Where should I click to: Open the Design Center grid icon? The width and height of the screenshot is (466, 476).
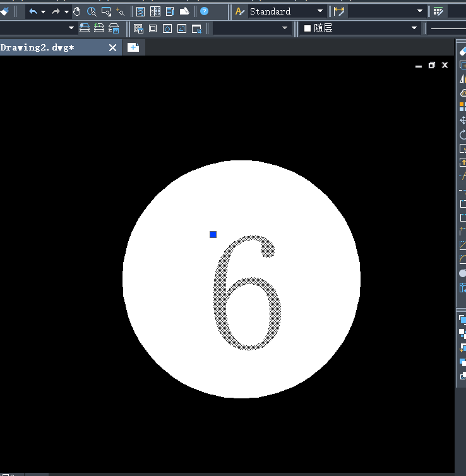(x=155, y=12)
